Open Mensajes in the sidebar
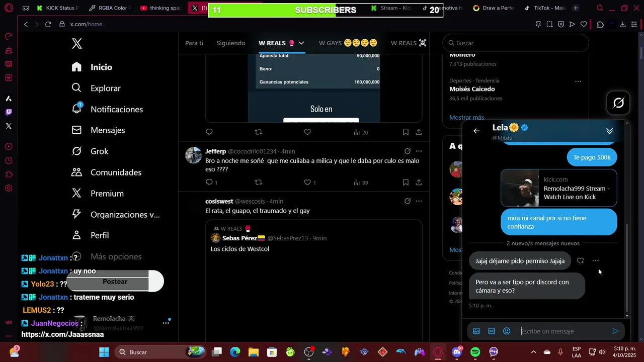This screenshot has width=644, height=362. coord(98,130)
